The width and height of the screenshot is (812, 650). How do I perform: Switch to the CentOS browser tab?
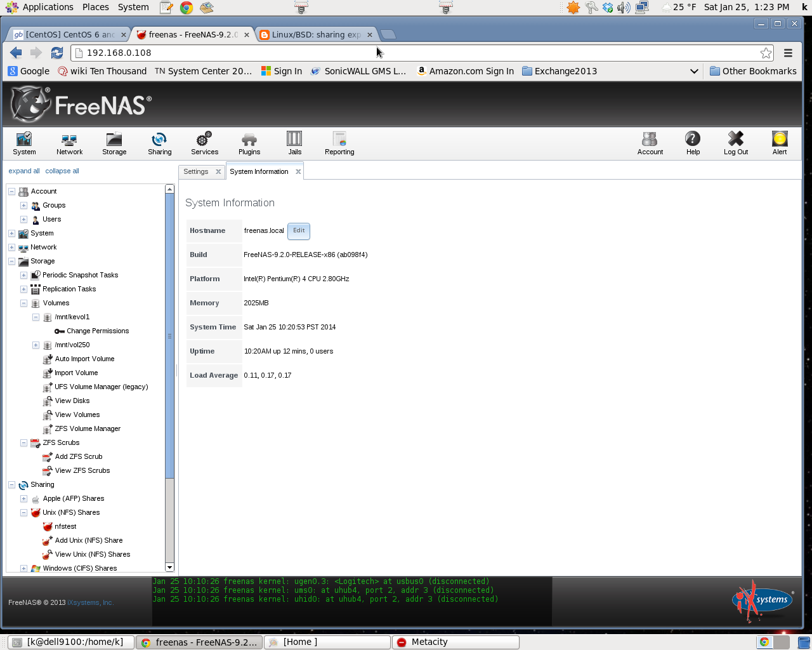(70, 34)
